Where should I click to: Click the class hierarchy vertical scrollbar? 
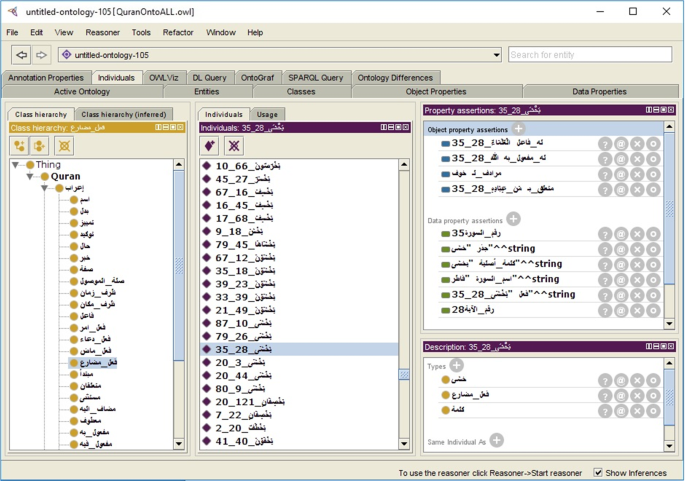[x=179, y=266]
